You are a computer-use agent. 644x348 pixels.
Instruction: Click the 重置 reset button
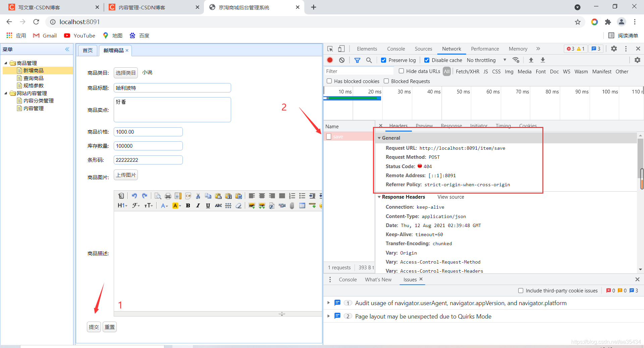tap(110, 327)
